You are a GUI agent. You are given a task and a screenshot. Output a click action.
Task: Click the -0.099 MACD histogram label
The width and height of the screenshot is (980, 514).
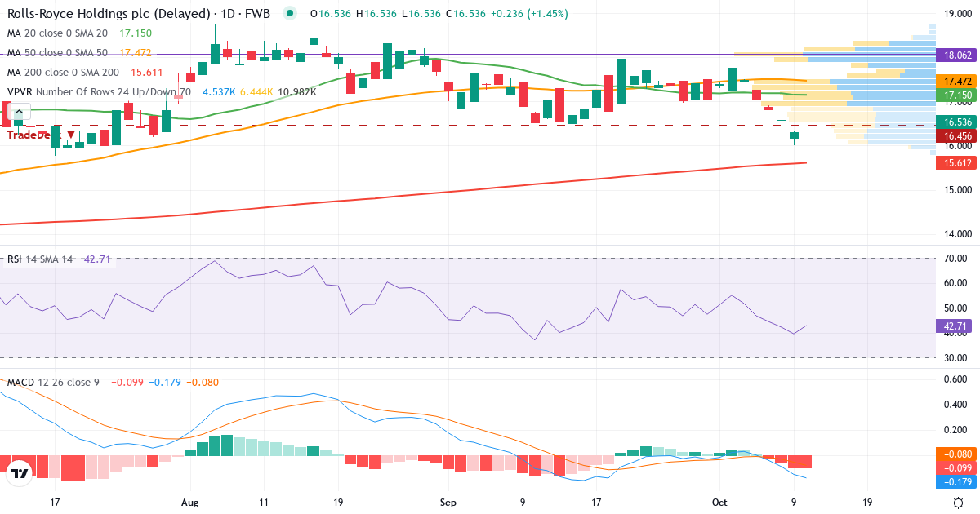(x=956, y=467)
